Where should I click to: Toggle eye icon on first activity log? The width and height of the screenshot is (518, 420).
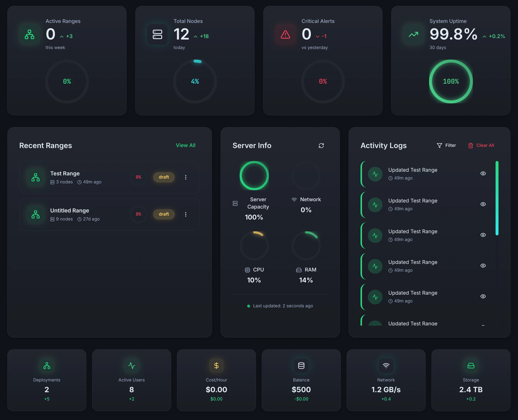(483, 173)
